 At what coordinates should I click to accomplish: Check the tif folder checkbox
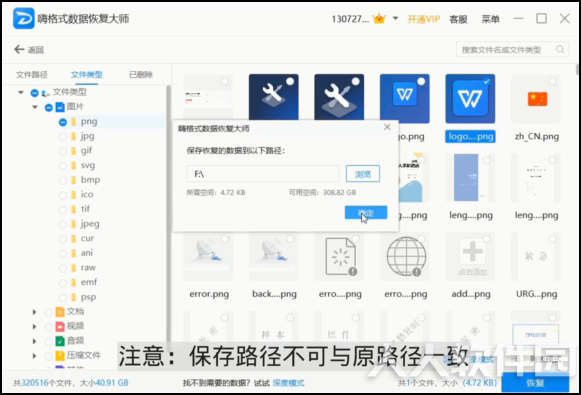63,210
